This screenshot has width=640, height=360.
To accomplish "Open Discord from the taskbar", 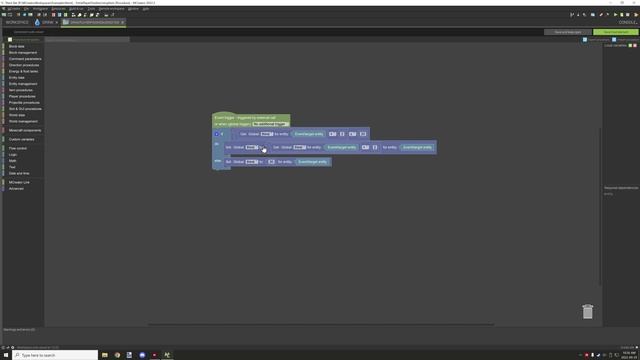I will click(142, 355).
